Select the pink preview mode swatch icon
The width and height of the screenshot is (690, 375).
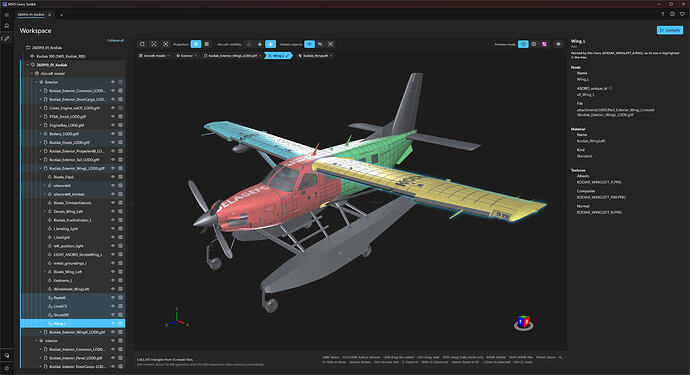[x=544, y=44]
